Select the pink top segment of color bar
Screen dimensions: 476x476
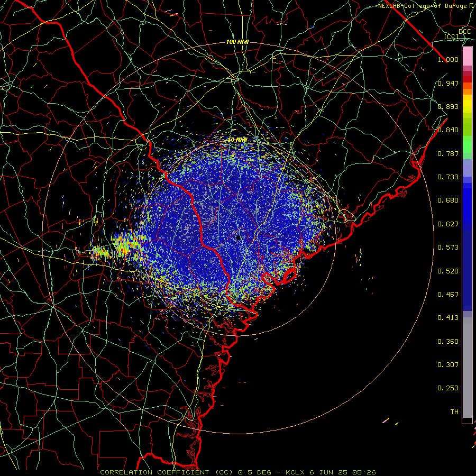click(x=467, y=57)
